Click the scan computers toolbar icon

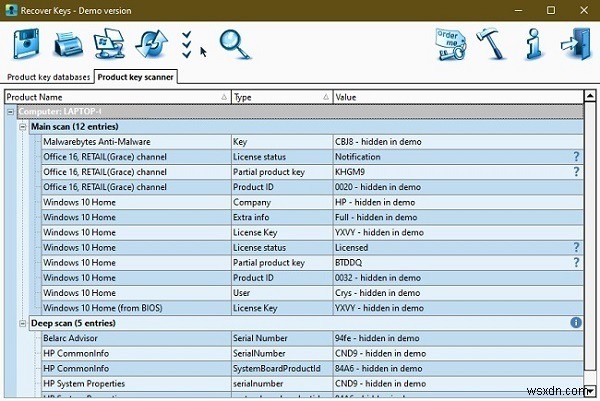click(x=109, y=44)
